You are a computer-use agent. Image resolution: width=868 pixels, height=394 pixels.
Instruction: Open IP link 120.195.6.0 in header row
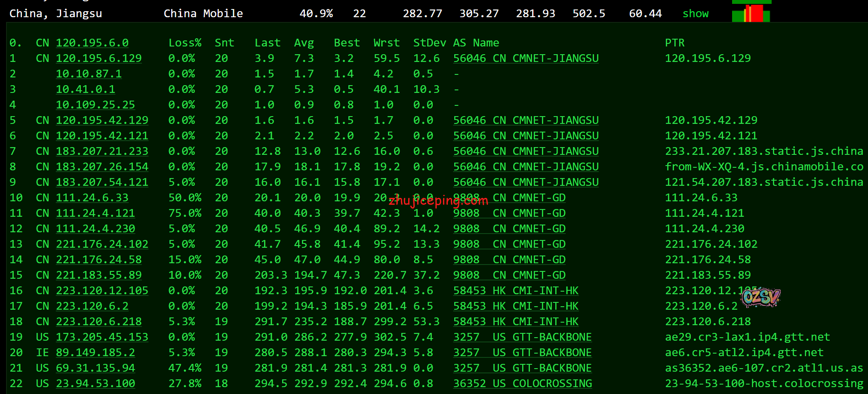[92, 43]
